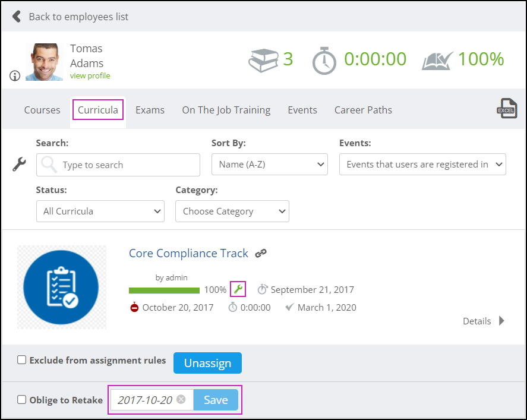The image size is (527, 420).
Task: Open the Events filter dropdown
Action: 422,165
